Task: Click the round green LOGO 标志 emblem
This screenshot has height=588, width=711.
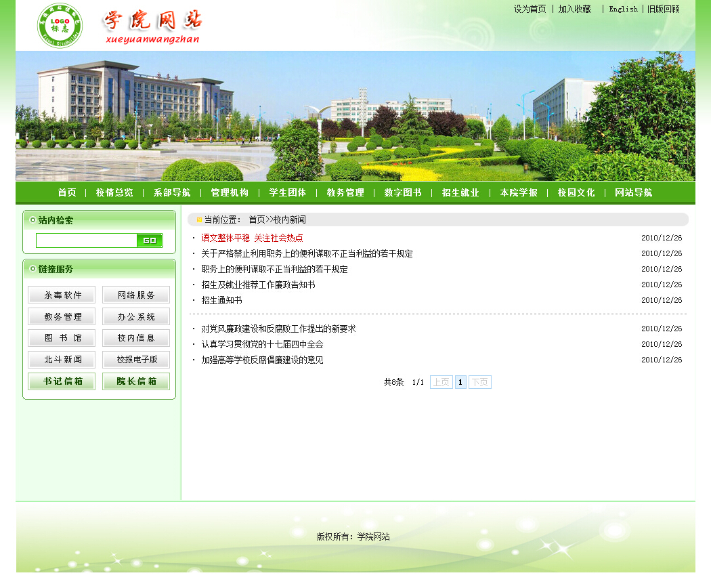Action: 60,26
